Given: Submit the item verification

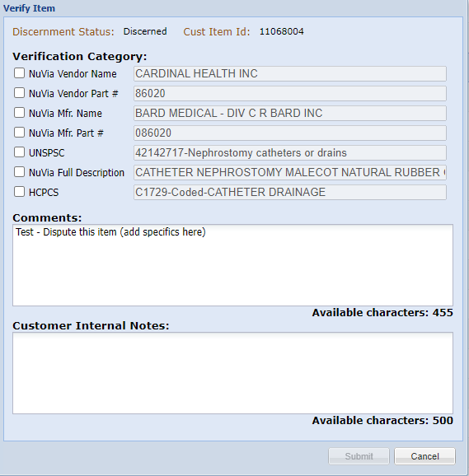Looking at the screenshot, I should pos(359,456).
